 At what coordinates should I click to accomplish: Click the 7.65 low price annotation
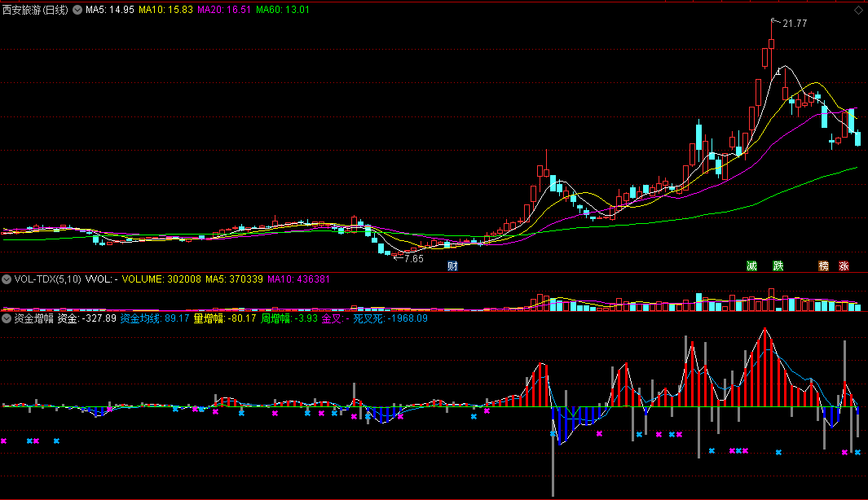413,259
